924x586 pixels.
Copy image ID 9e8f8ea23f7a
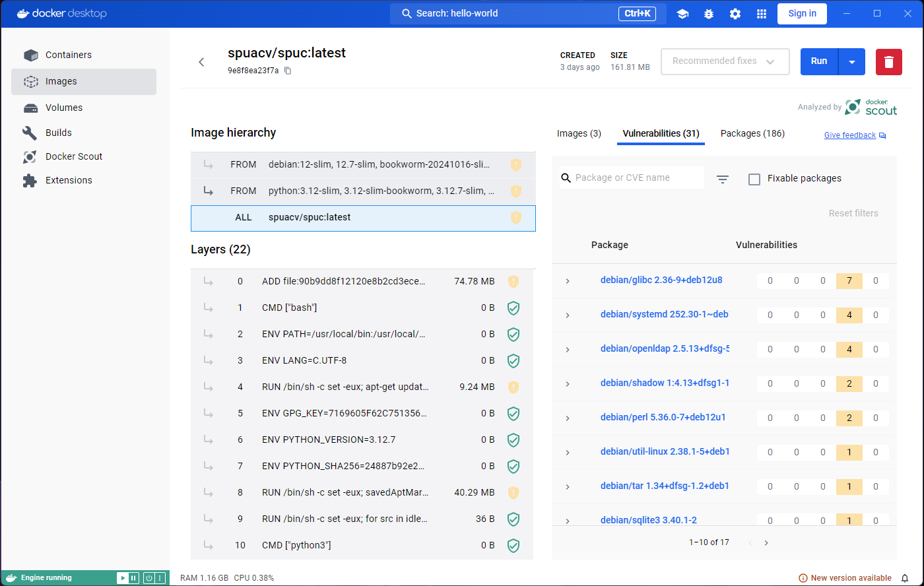click(x=288, y=71)
